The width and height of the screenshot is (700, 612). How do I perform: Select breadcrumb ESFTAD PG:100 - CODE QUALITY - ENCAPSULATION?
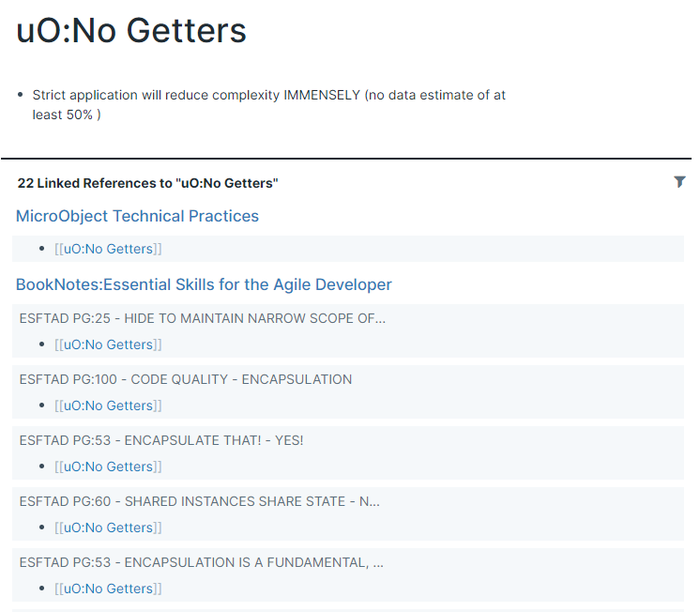(x=186, y=379)
